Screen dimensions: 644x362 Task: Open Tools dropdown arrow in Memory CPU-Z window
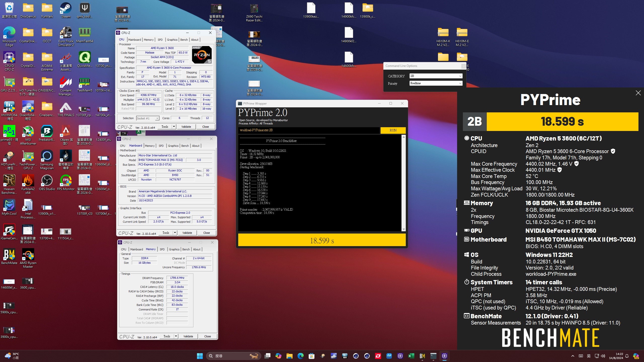[x=176, y=336]
